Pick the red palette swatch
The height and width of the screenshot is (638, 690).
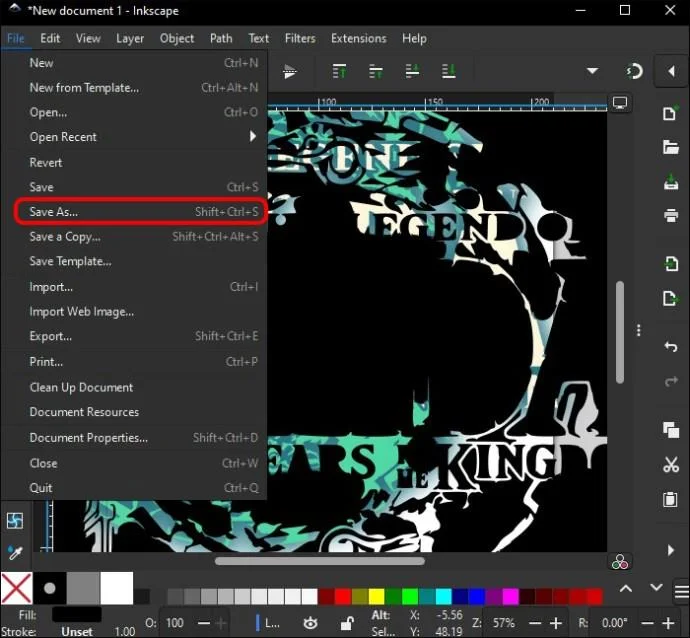pos(342,597)
